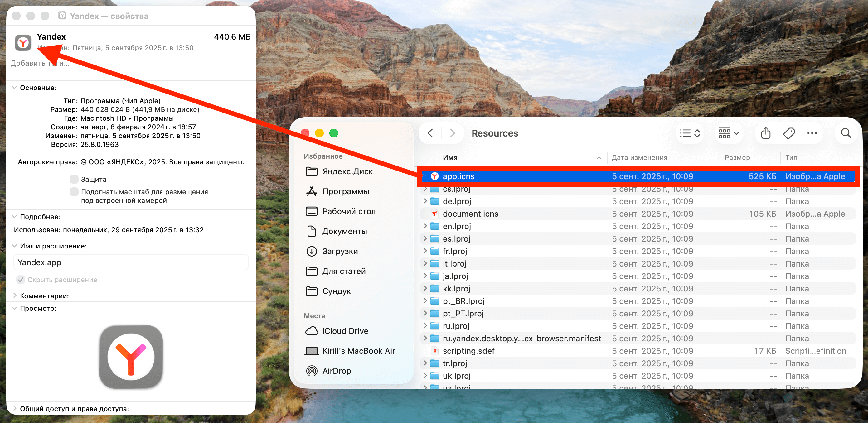Click the Yandex.app name field

[131, 262]
